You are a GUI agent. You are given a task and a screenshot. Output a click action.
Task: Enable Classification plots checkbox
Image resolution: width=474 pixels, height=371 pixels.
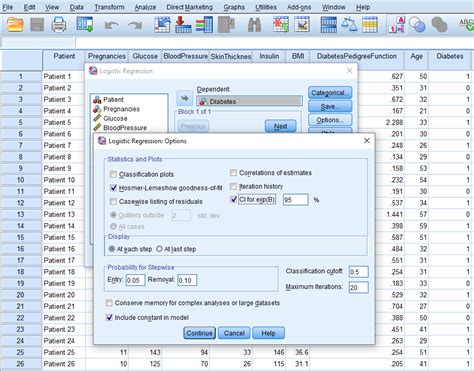click(113, 174)
